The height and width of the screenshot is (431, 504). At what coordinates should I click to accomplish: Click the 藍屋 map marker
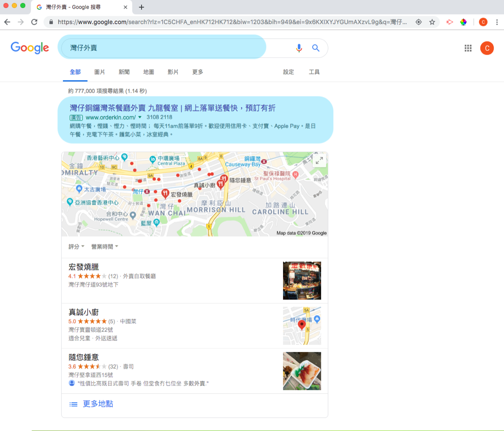click(x=156, y=222)
